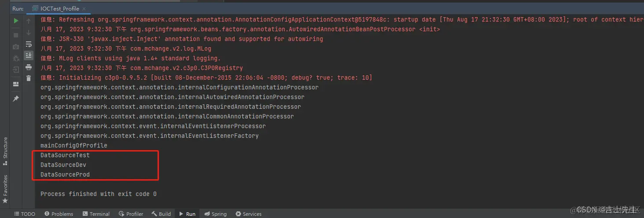Open the Services tool window
The height and width of the screenshot is (218, 644).
[248, 214]
